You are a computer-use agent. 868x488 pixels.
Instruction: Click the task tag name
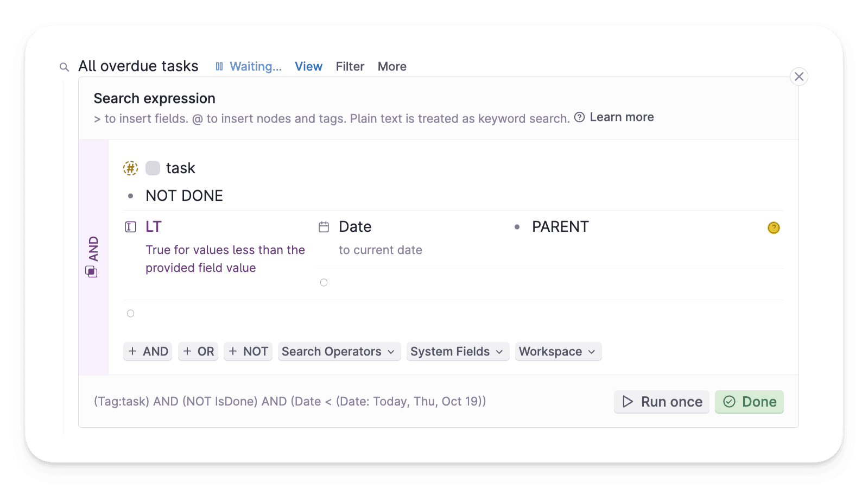tap(180, 168)
